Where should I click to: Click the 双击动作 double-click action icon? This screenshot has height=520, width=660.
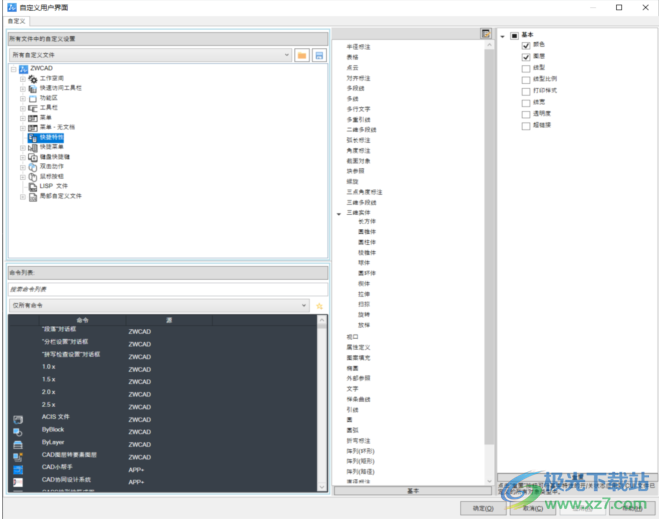[x=33, y=167]
